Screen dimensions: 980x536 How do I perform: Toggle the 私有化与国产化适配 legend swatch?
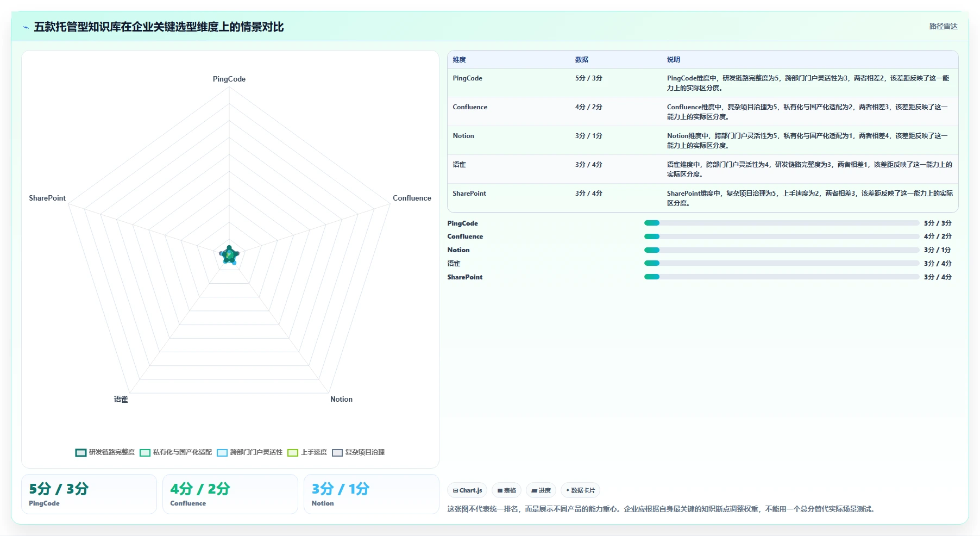click(145, 452)
